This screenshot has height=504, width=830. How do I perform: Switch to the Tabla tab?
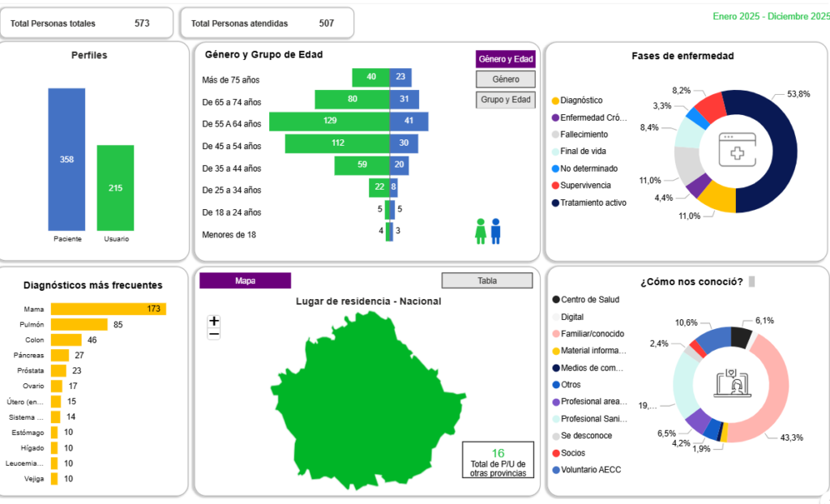click(x=486, y=280)
